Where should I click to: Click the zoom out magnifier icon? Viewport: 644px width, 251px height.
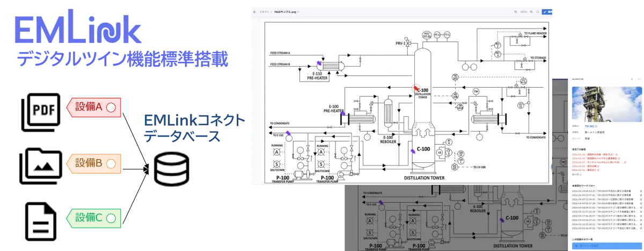(x=516, y=11)
